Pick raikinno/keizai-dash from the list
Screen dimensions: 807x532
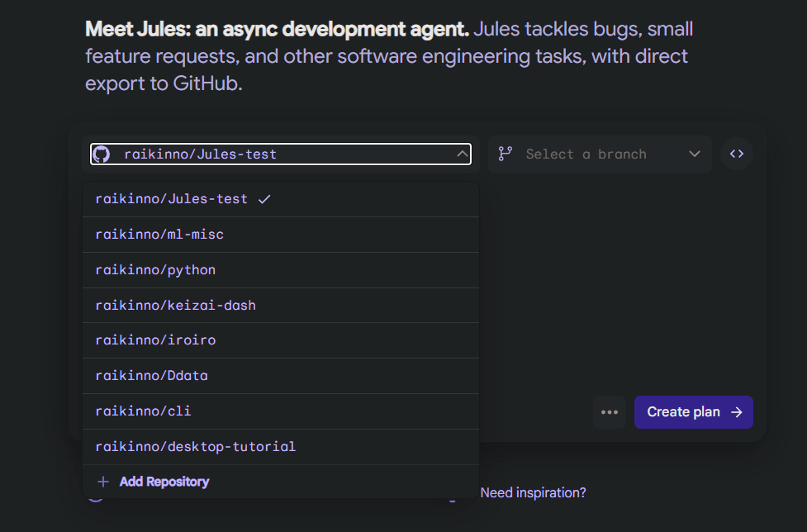(x=175, y=306)
